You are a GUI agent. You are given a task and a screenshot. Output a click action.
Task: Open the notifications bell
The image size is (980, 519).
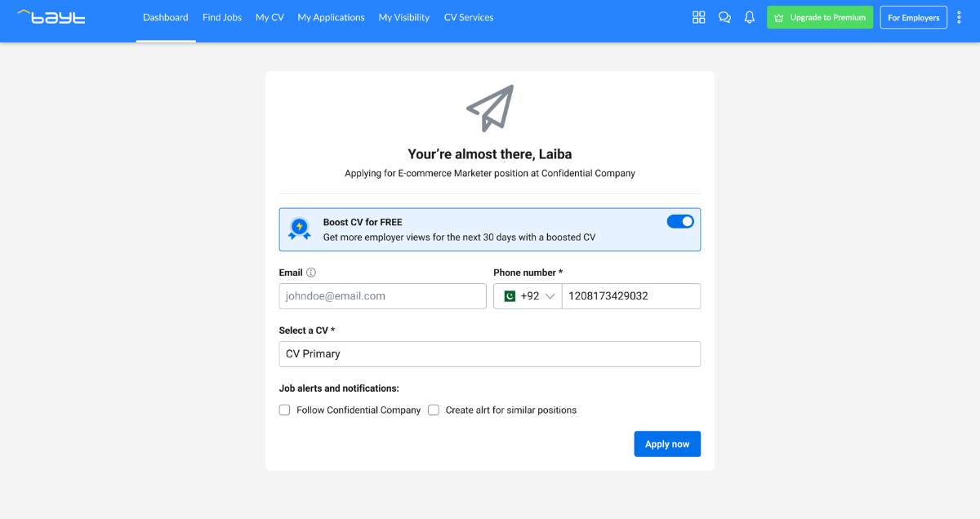(750, 17)
